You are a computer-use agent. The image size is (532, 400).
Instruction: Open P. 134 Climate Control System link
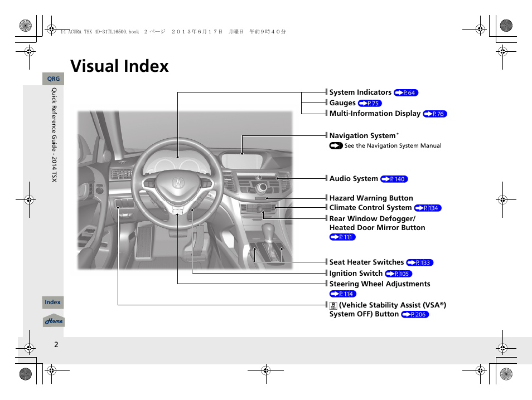(428, 208)
